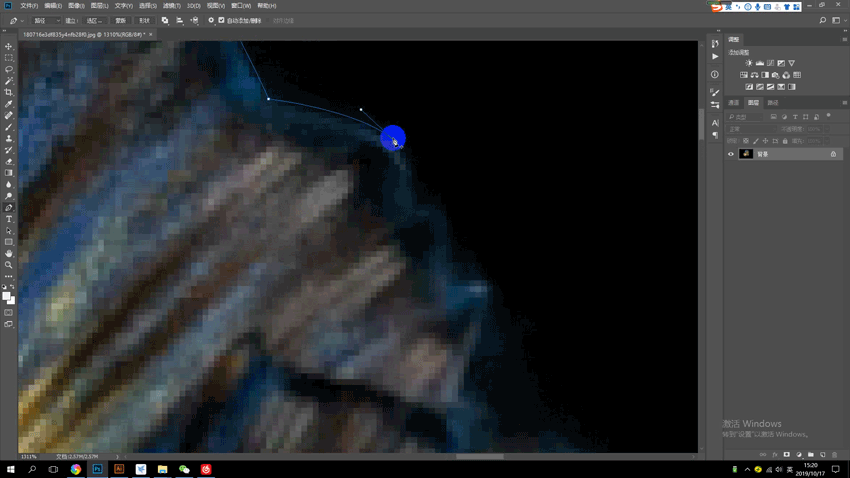
Task: Toggle the 自动添加/删除 checkbox
Action: click(x=221, y=20)
